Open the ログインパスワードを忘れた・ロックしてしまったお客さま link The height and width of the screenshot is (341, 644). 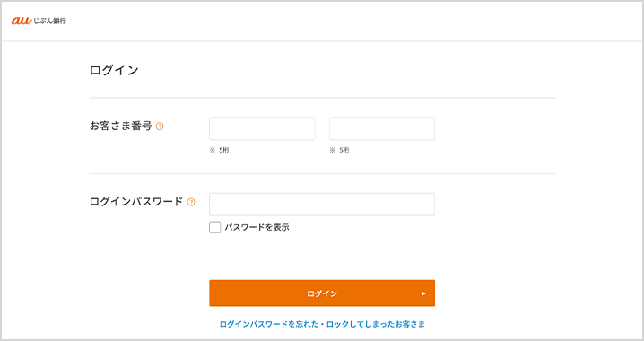coord(322,324)
